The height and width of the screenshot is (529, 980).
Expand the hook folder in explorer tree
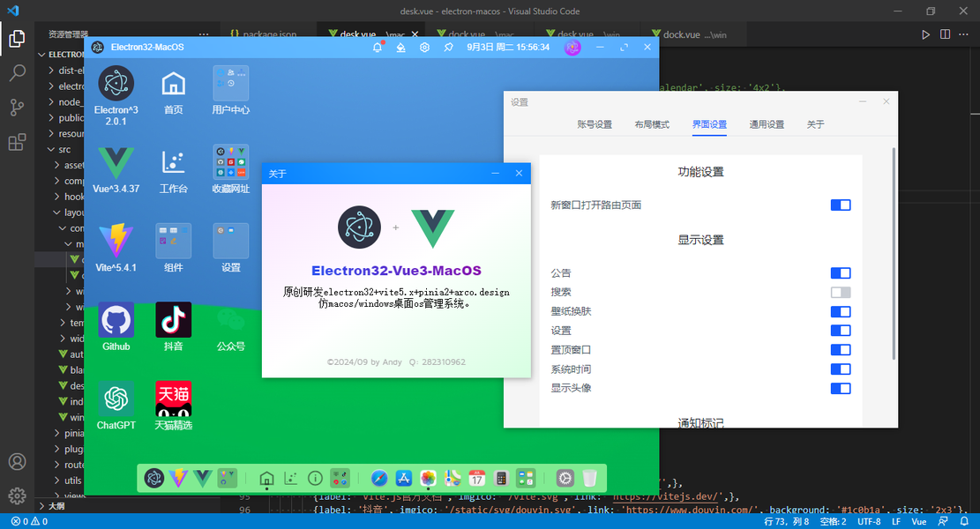point(59,197)
